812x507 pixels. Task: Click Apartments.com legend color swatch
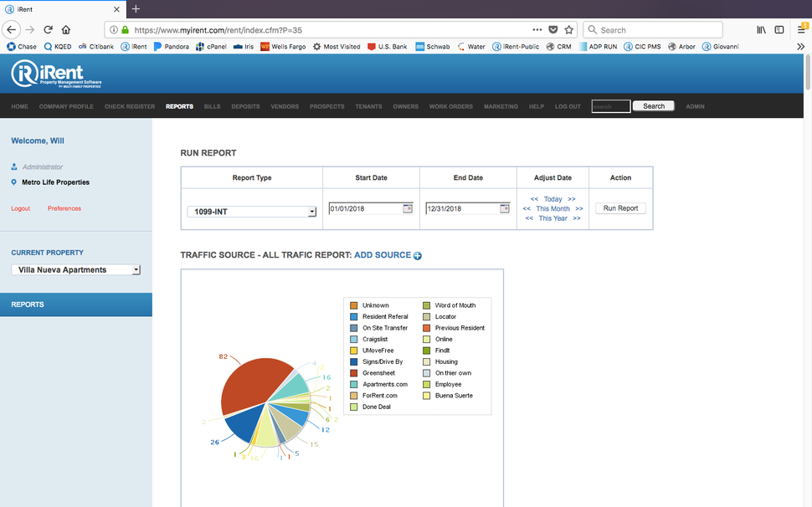354,384
